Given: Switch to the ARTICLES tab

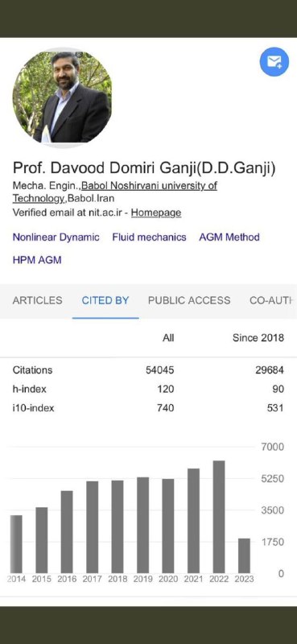Looking at the screenshot, I should (x=37, y=300).
